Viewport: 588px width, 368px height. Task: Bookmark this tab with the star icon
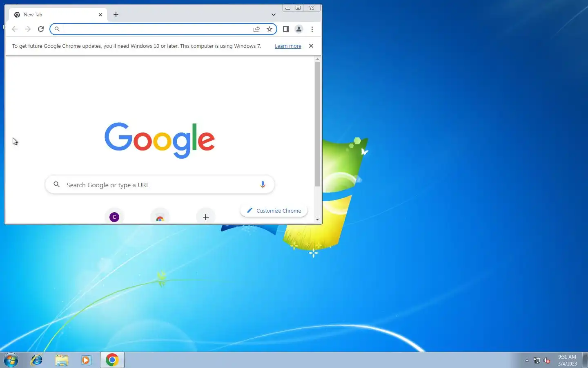(x=269, y=29)
